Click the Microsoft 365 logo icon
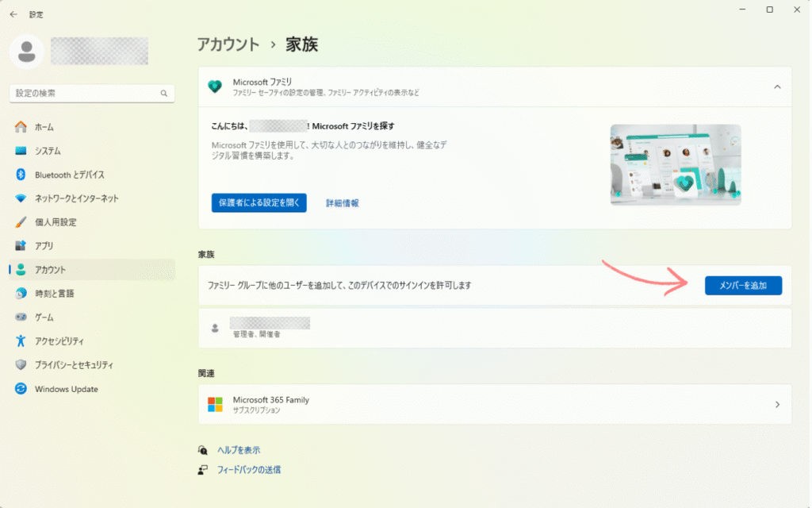This screenshot has width=812, height=508. click(x=215, y=404)
